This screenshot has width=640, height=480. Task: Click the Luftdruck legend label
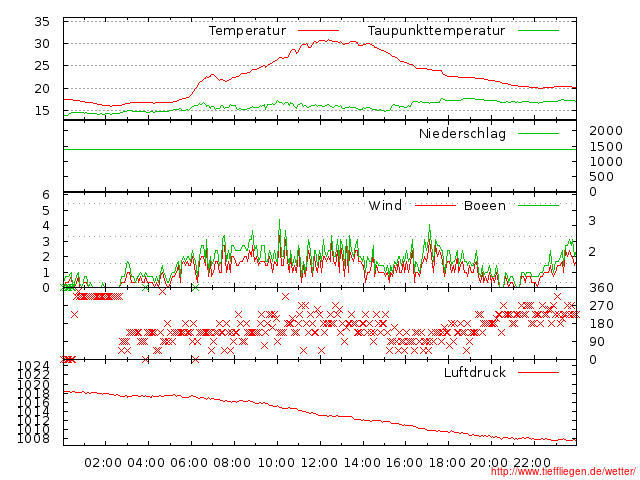pos(475,372)
